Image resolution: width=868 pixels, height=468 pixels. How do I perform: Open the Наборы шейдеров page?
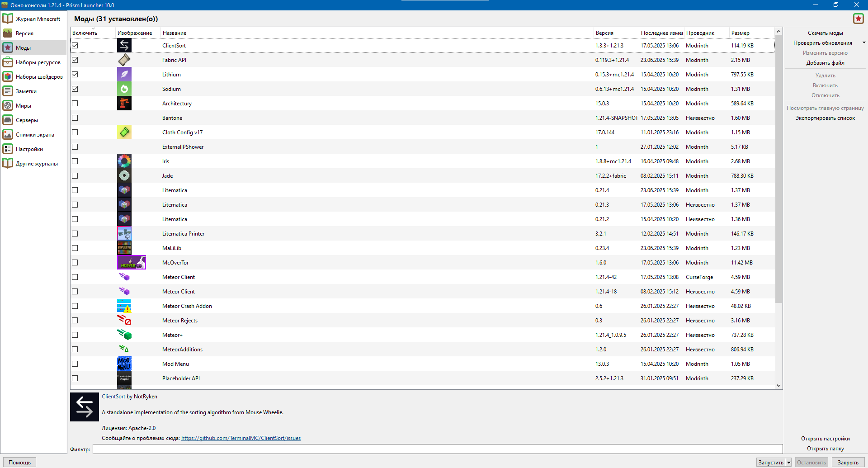click(x=34, y=76)
